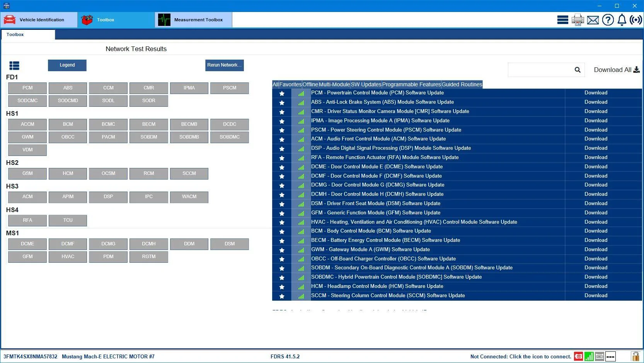
Task: Click signal bars icon for SCCM update row
Action: (301, 296)
